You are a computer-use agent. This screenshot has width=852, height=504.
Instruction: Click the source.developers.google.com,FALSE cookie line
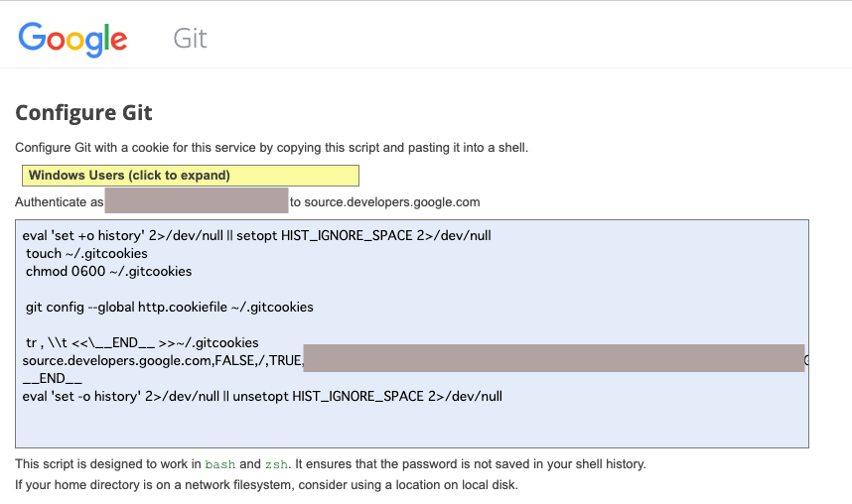[x=162, y=360]
